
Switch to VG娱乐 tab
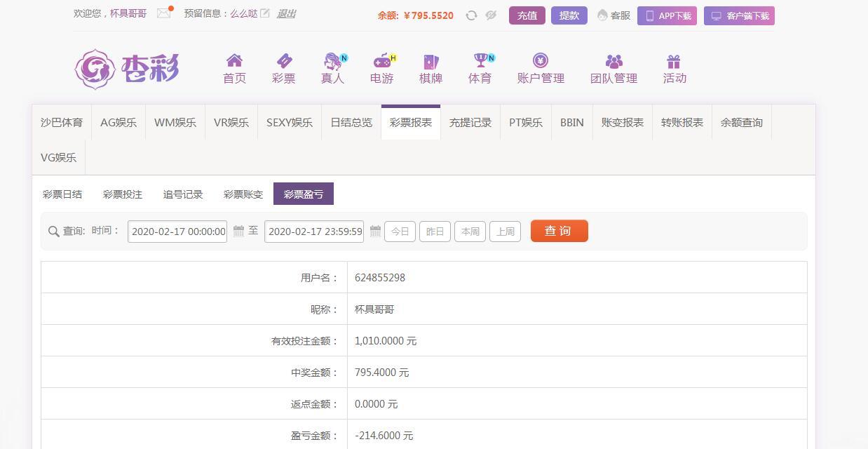pyautogui.click(x=59, y=157)
